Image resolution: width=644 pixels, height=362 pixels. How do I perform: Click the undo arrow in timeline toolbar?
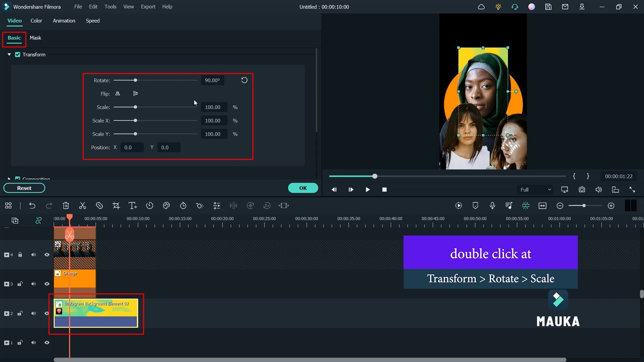pyautogui.click(x=32, y=206)
